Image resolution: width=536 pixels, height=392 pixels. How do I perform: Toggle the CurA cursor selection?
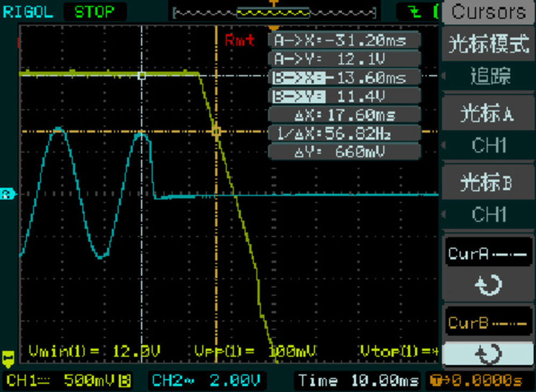[488, 254]
